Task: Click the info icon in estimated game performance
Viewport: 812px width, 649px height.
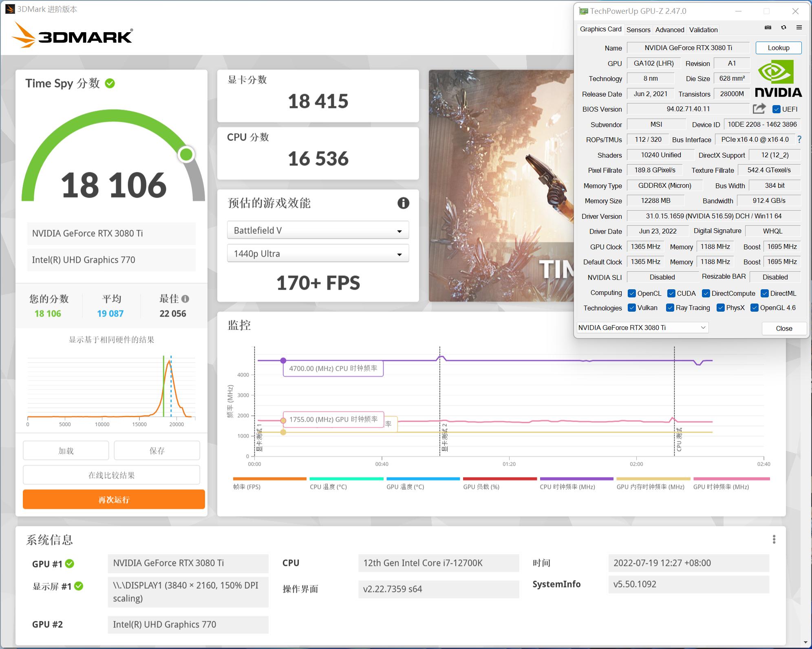Action: pyautogui.click(x=403, y=203)
